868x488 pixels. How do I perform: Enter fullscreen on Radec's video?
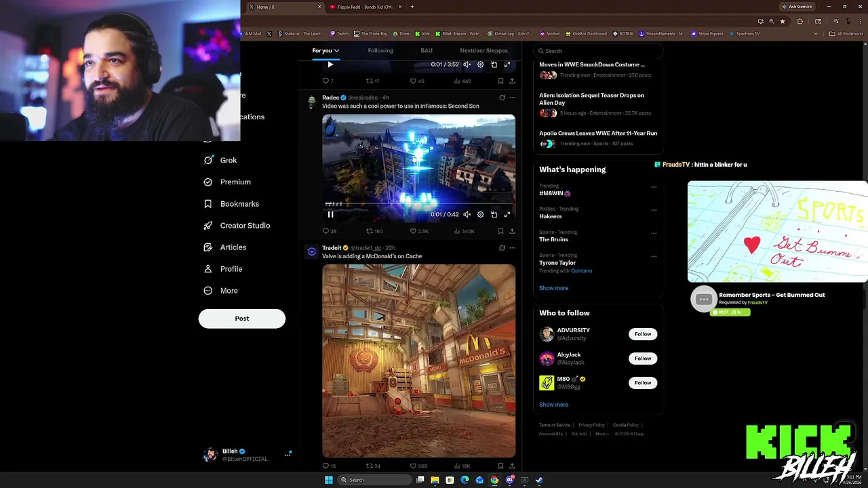click(x=507, y=214)
